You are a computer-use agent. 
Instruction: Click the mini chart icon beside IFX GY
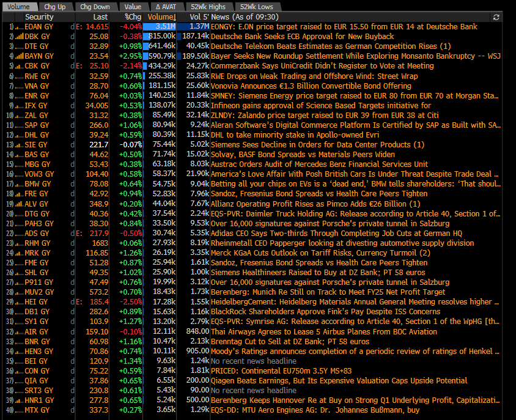coord(20,106)
